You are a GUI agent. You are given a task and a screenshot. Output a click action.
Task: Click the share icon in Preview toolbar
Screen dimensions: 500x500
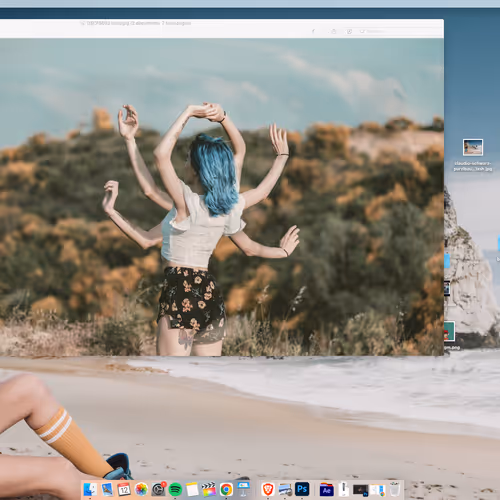(x=333, y=31)
